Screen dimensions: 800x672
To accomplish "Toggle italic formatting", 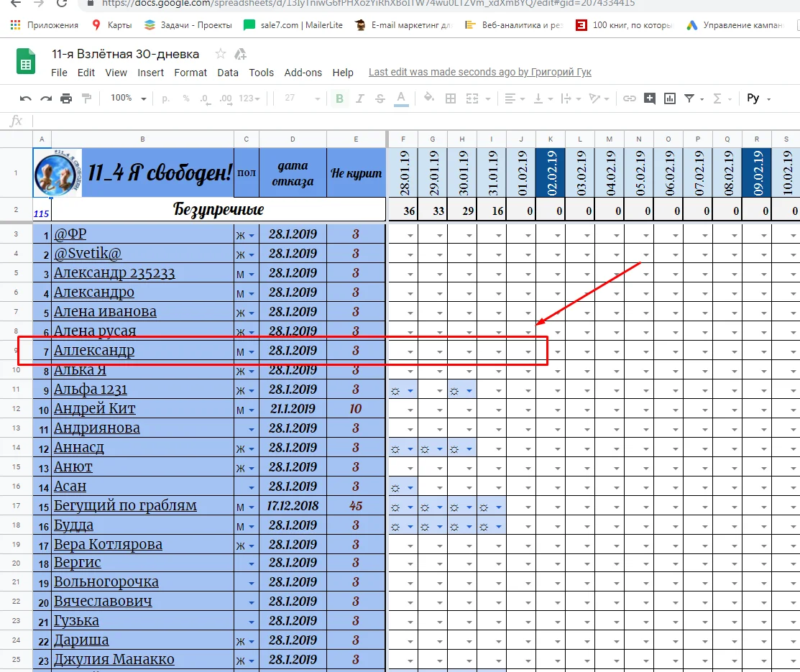I will click(359, 98).
